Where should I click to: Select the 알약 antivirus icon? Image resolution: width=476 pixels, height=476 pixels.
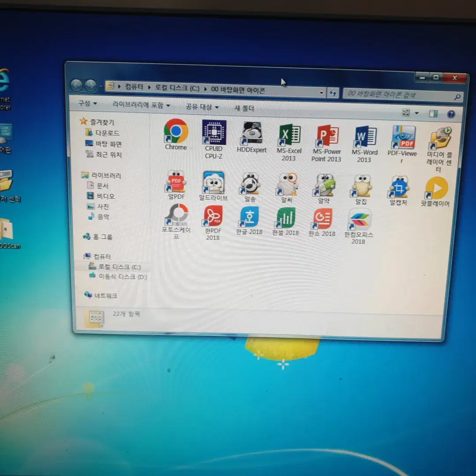[x=324, y=189]
